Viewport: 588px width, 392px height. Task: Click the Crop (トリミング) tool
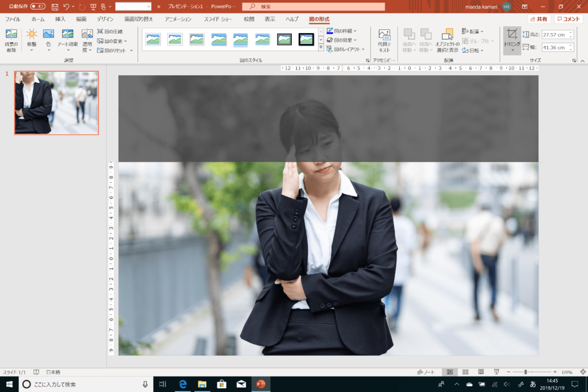pyautogui.click(x=512, y=40)
